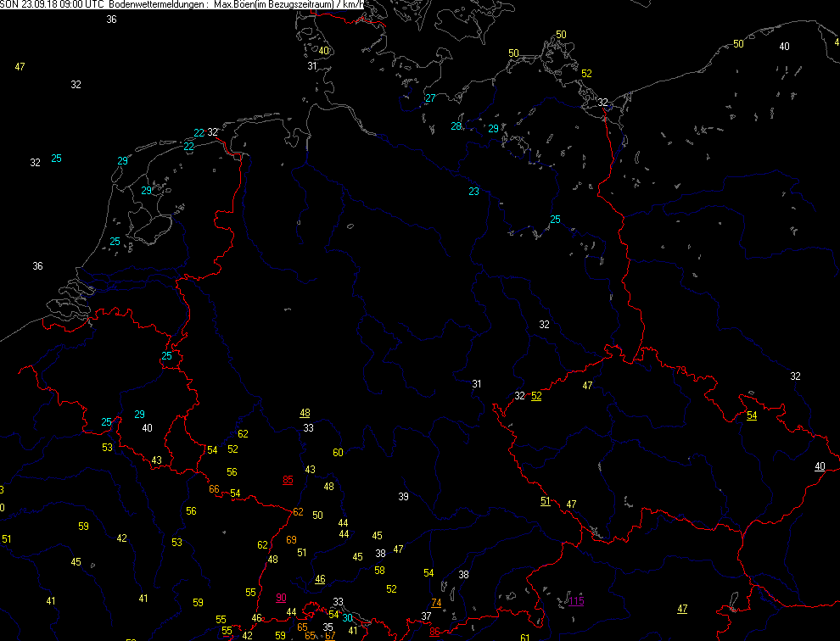Screen dimensions: 840x641
Task: Select the yellow 61 value at bottom
Action: [524, 637]
